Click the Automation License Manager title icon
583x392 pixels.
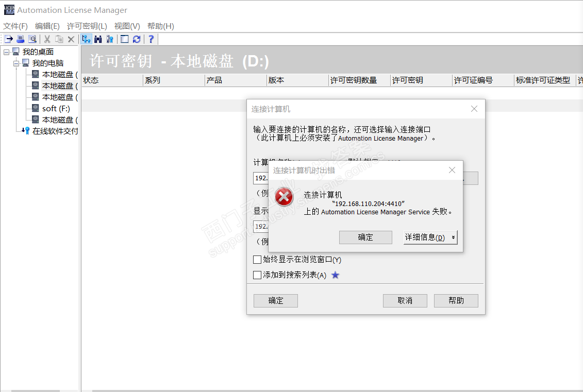pos(9,10)
